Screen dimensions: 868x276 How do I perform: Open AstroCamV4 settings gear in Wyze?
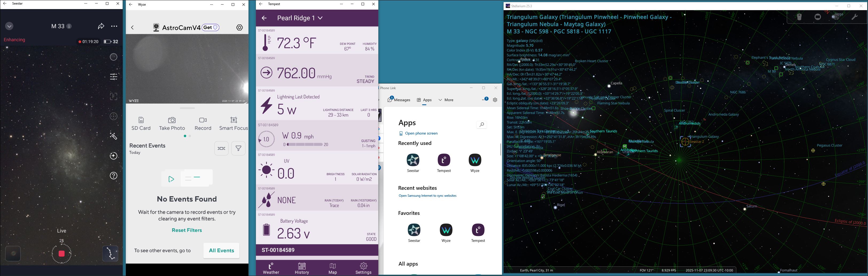pyautogui.click(x=240, y=27)
